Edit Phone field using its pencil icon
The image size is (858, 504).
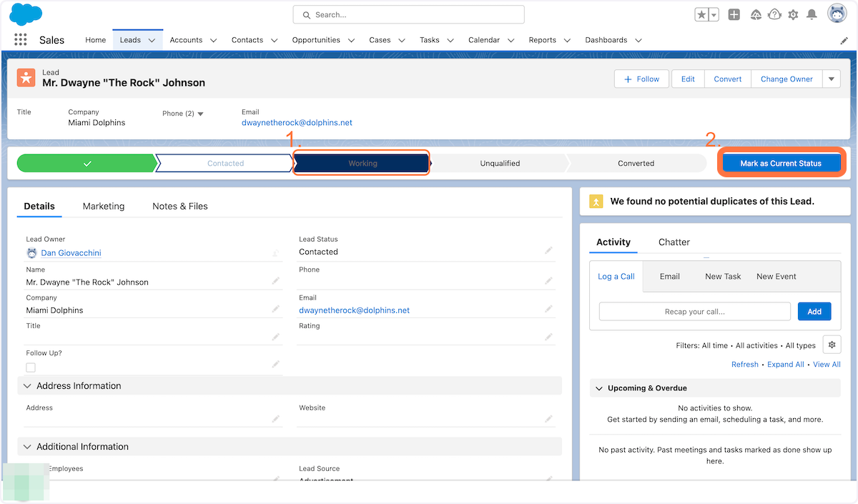[x=548, y=281]
